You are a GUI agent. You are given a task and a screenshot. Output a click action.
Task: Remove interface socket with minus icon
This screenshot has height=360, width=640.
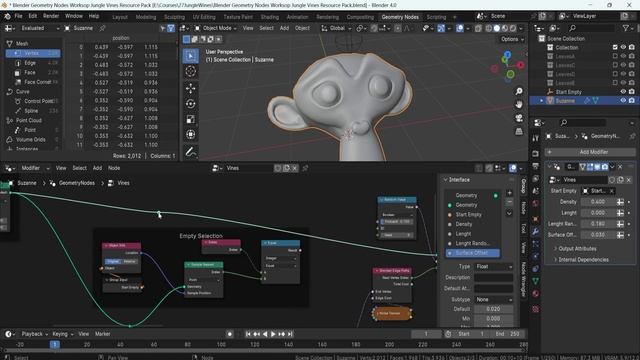tap(509, 202)
